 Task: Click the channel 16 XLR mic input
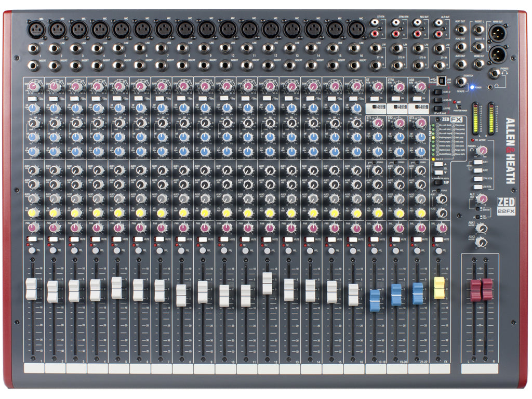355,30
